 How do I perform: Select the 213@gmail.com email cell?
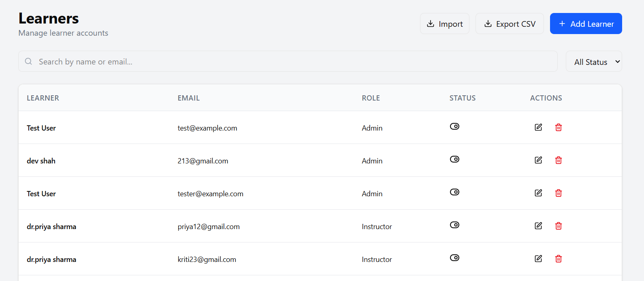pos(203,161)
